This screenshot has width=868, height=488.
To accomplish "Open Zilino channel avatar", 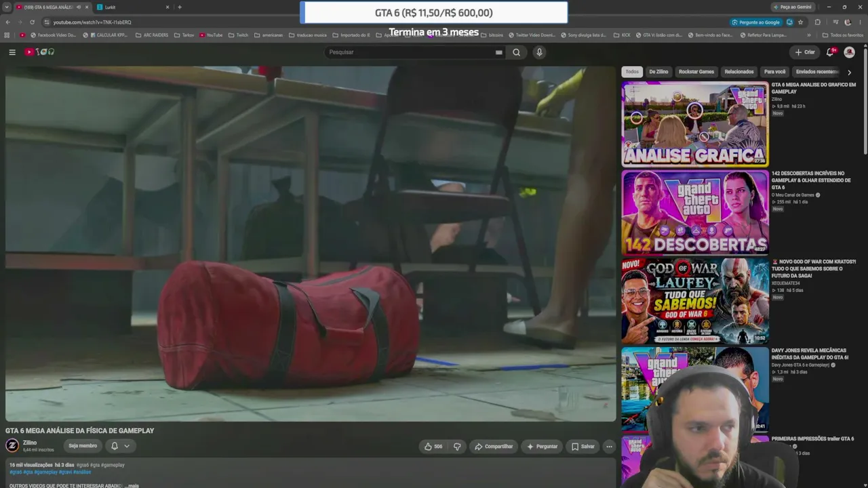I will (12, 445).
